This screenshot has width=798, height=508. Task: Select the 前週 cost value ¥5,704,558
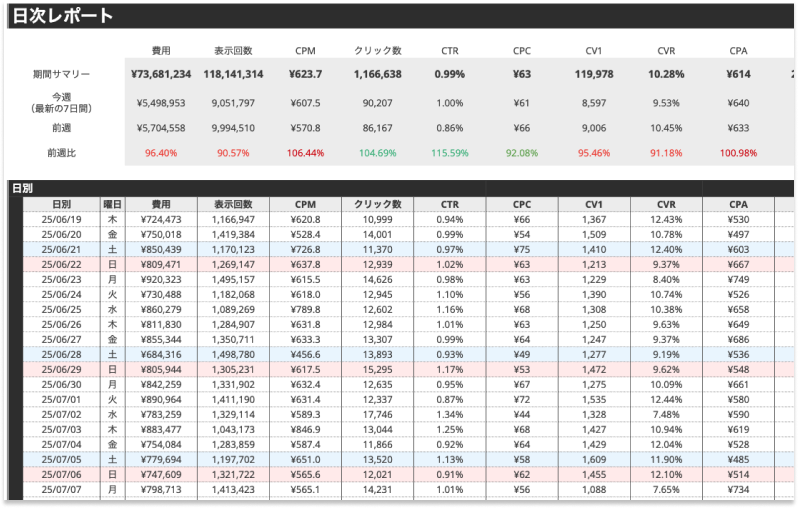pyautogui.click(x=161, y=128)
